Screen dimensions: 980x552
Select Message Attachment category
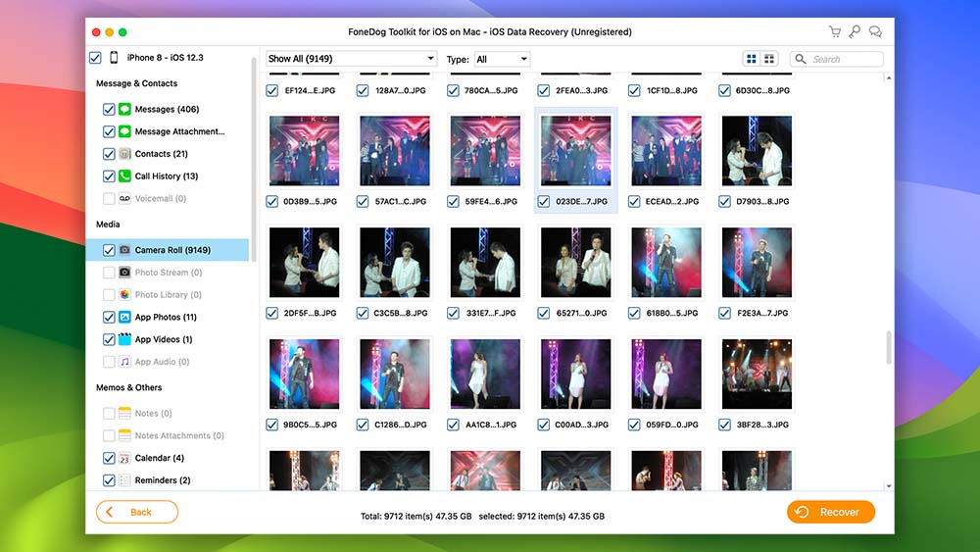179,131
